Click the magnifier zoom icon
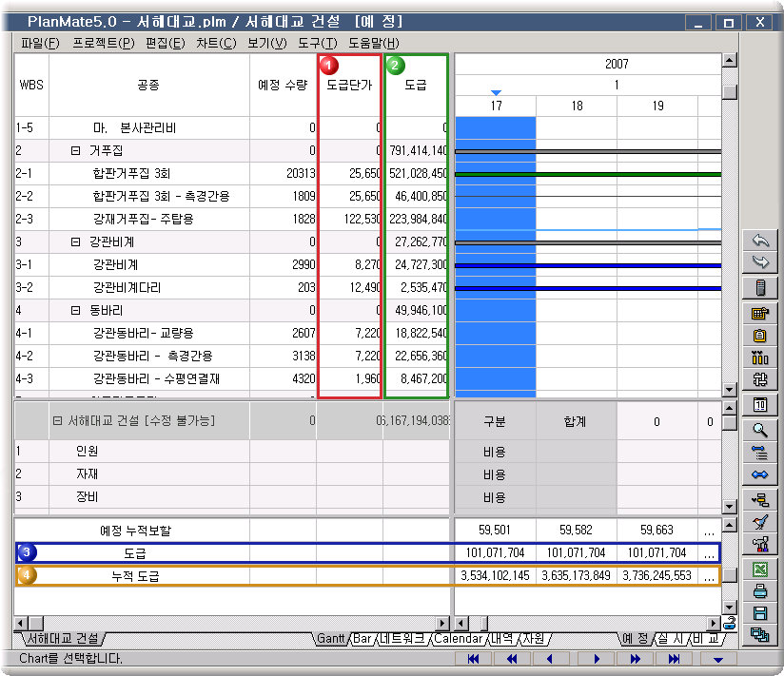This screenshot has width=784, height=676. coord(759,429)
